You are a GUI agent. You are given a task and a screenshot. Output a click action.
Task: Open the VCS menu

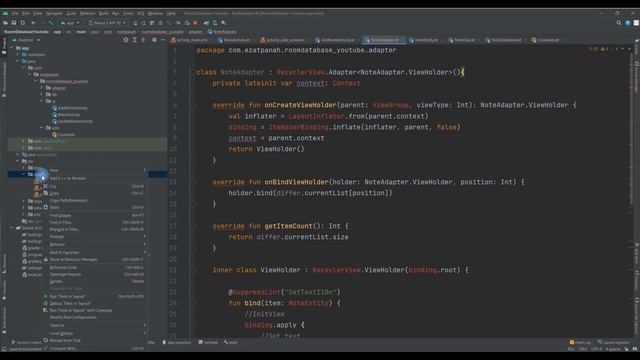140,13
